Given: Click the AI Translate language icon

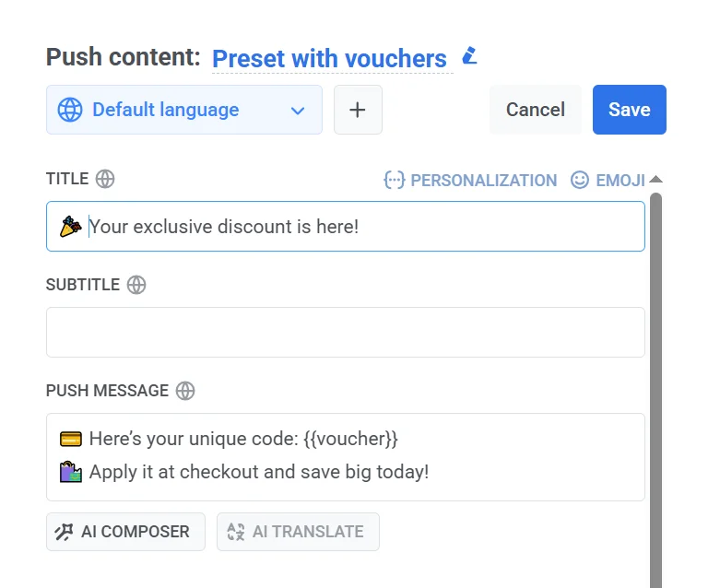Looking at the screenshot, I should (236, 532).
